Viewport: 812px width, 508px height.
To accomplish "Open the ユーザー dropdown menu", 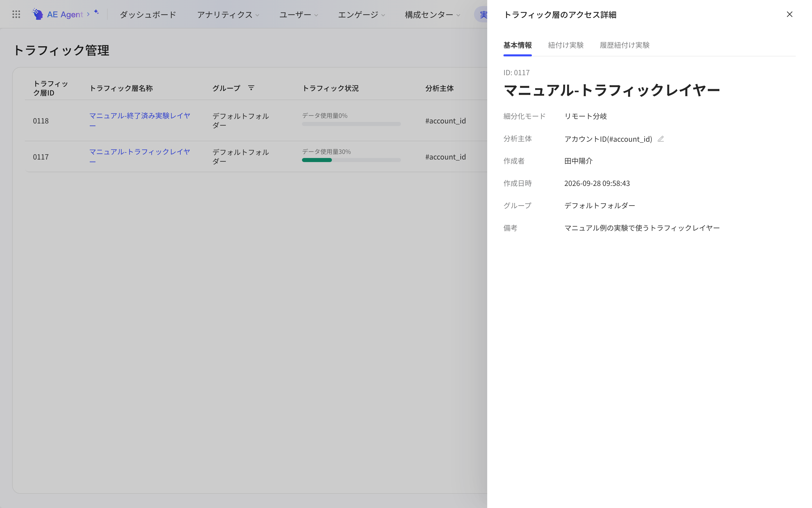I will tap(299, 14).
